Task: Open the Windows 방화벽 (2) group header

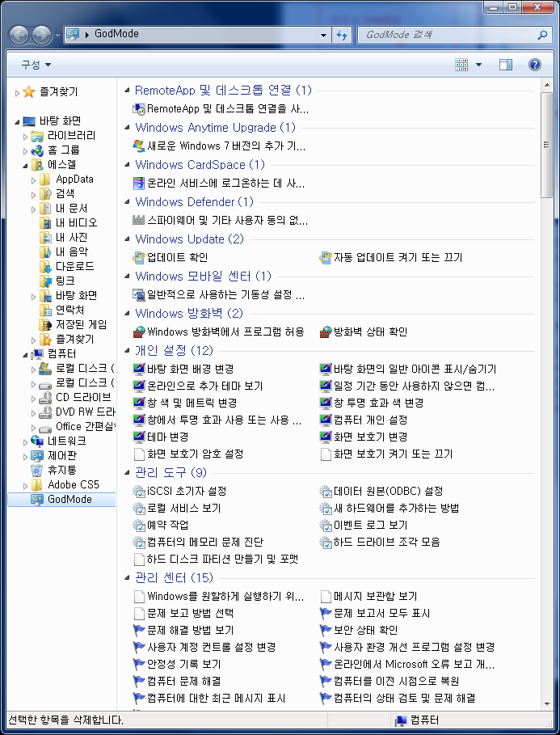Action: (189, 314)
